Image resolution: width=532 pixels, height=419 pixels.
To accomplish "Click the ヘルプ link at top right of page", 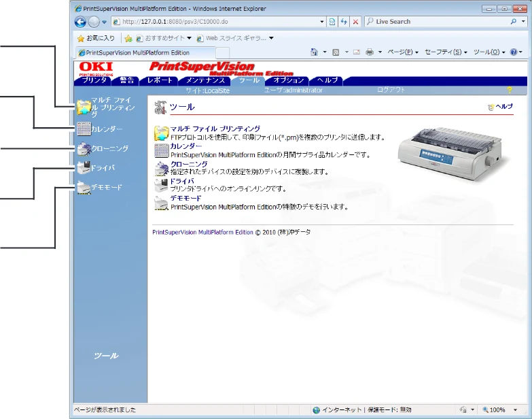I will tap(504, 107).
